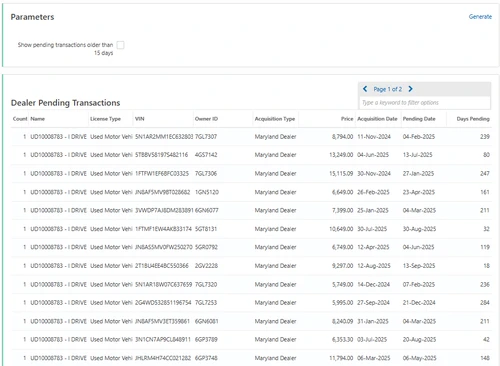
Task: Select acquisition date 30-Nov-2024
Action: click(x=374, y=173)
